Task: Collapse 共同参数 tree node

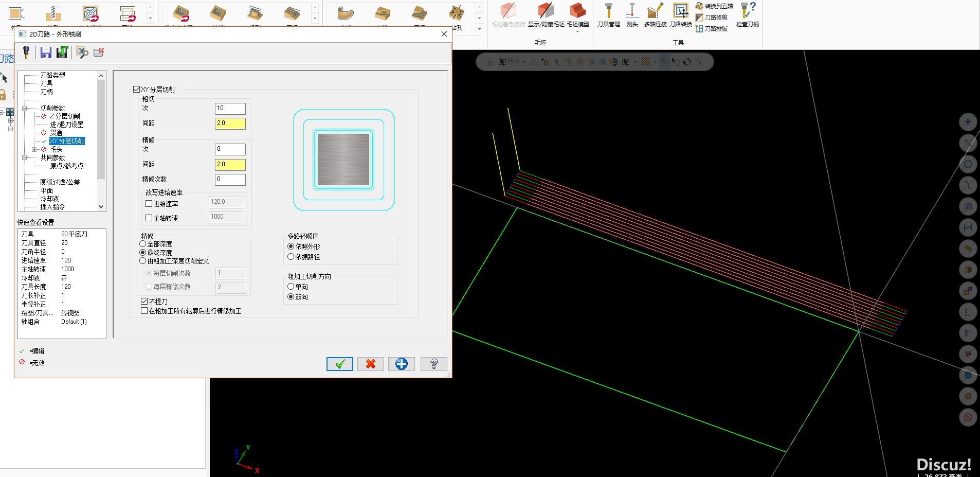Action: (24, 157)
